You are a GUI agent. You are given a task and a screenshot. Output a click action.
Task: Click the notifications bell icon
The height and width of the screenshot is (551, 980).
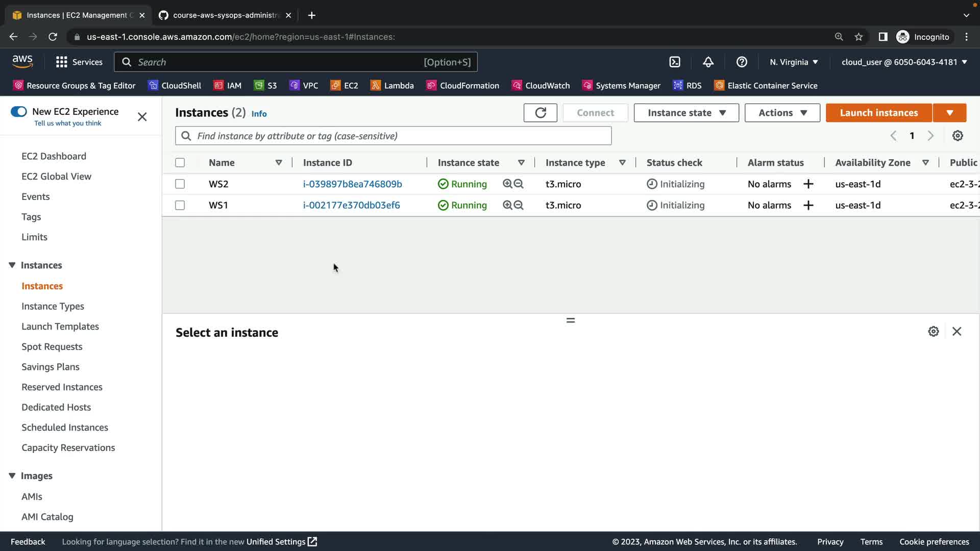point(708,62)
